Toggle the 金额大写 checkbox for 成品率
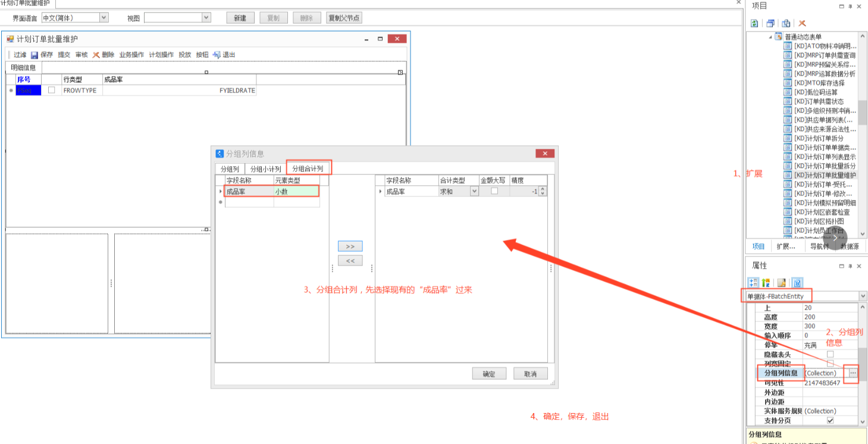868x444 pixels. (494, 192)
